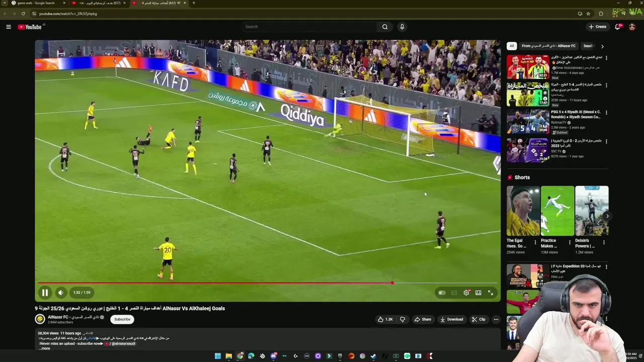The image size is (644, 362).
Task: Open Discord from taskbar
Action: 273,356
